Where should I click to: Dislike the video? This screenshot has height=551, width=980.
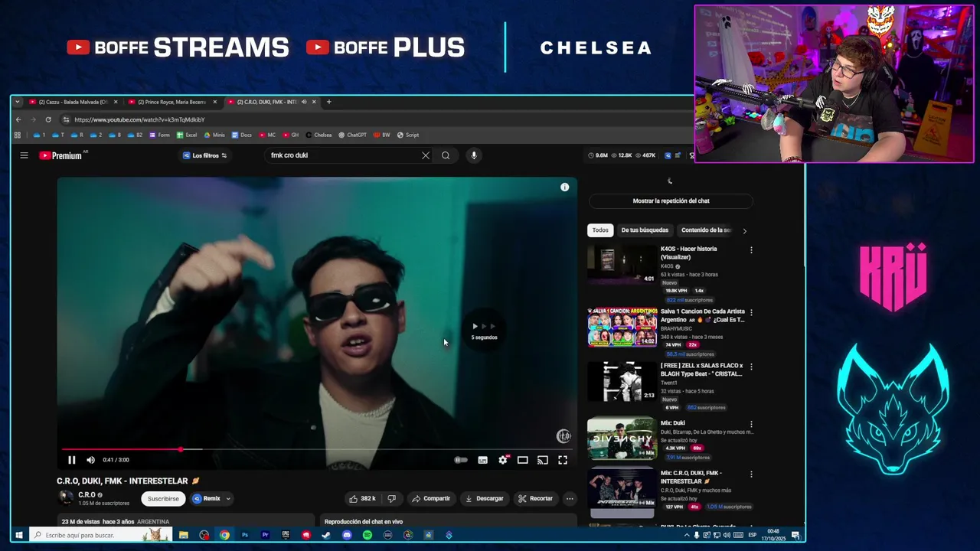(x=391, y=498)
